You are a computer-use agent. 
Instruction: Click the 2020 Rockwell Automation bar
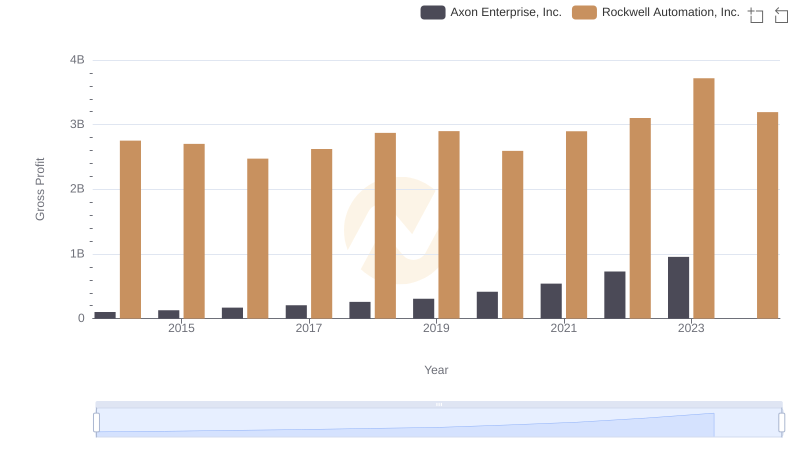tap(512, 235)
